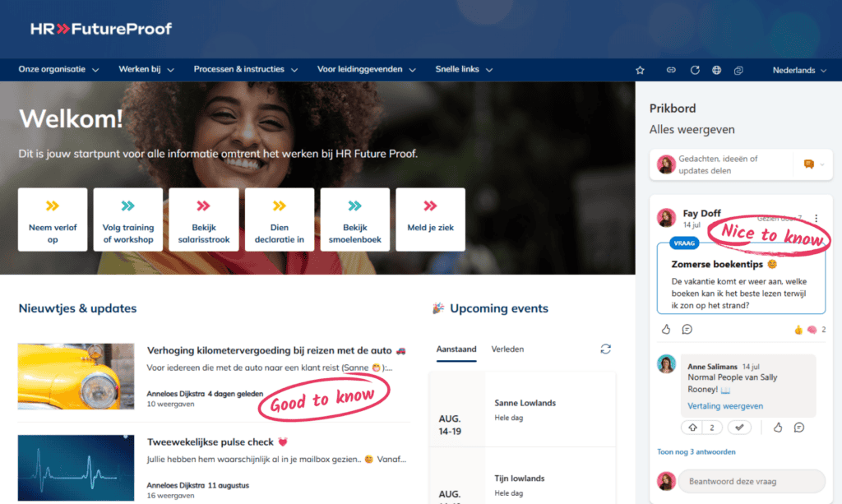842x504 pixels.
Task: Open the Neem verlof op tile
Action: 53,220
